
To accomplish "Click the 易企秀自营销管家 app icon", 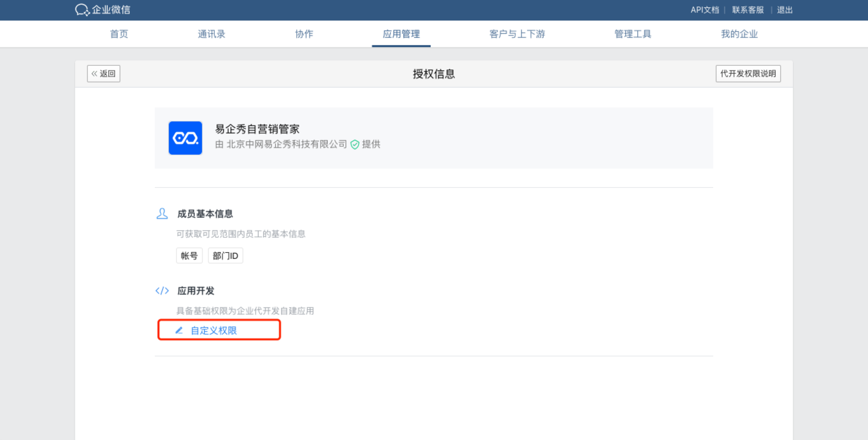I will point(185,138).
